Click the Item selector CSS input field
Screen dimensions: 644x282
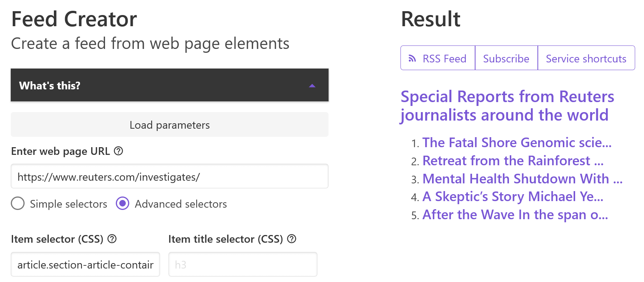pos(85,264)
